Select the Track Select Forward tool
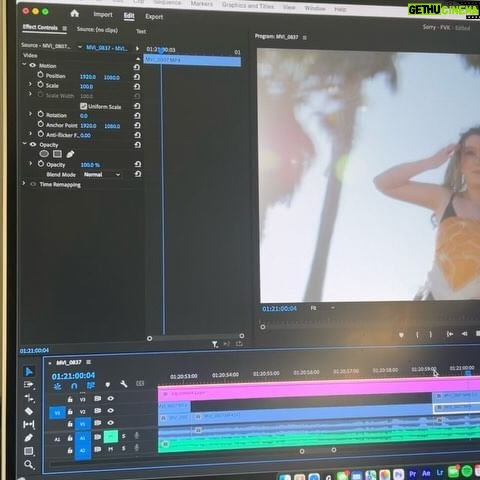 pyautogui.click(x=29, y=385)
